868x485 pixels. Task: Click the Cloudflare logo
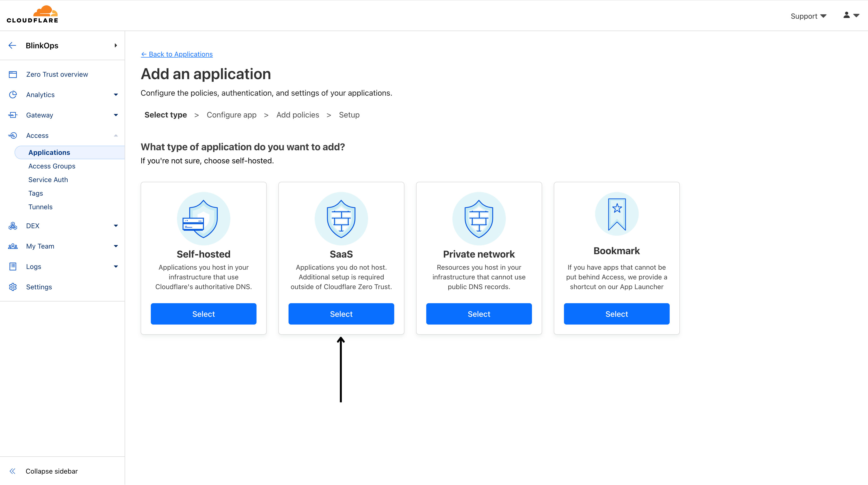coord(32,15)
